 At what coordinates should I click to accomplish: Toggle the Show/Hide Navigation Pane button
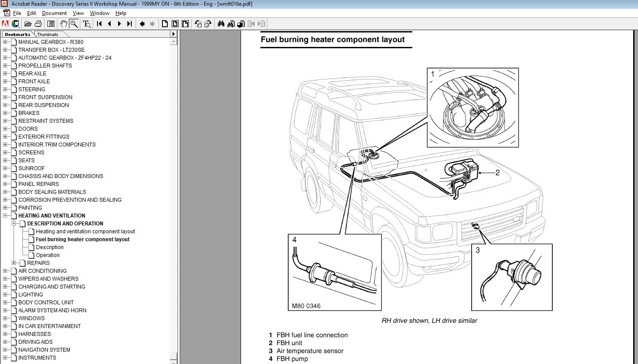tap(51, 24)
